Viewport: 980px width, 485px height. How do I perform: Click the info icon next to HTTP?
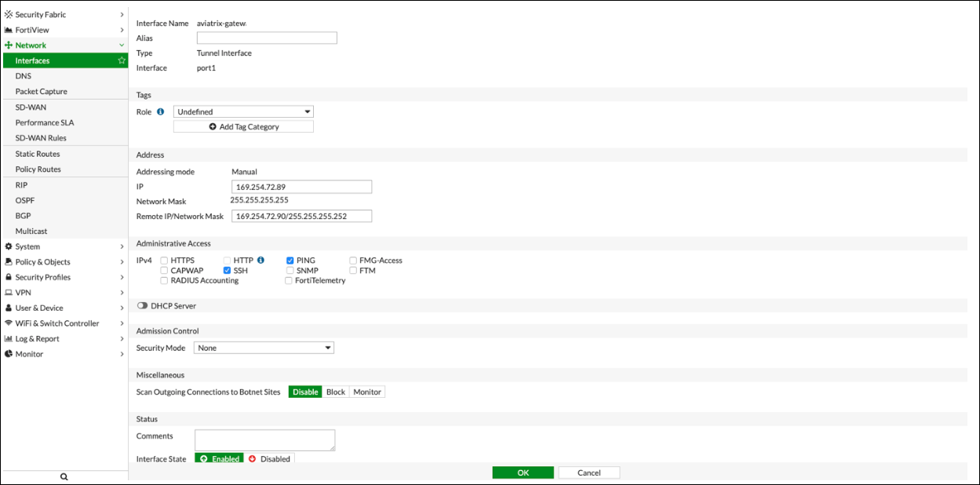click(260, 260)
